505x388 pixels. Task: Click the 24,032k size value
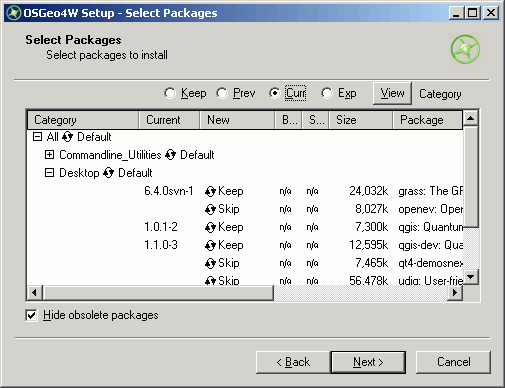coord(369,191)
